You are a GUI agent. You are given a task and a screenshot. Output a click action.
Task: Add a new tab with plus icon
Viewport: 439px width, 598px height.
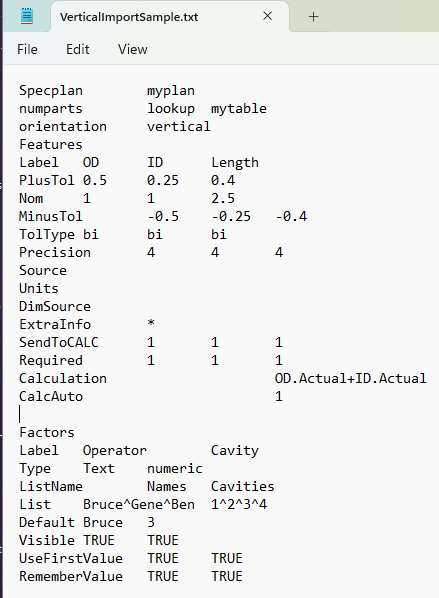[x=313, y=16]
